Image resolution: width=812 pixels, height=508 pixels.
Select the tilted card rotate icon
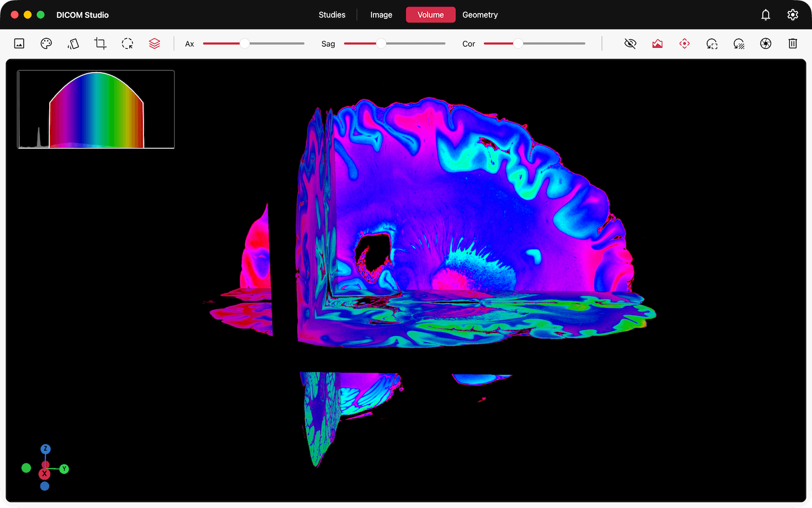(x=73, y=44)
